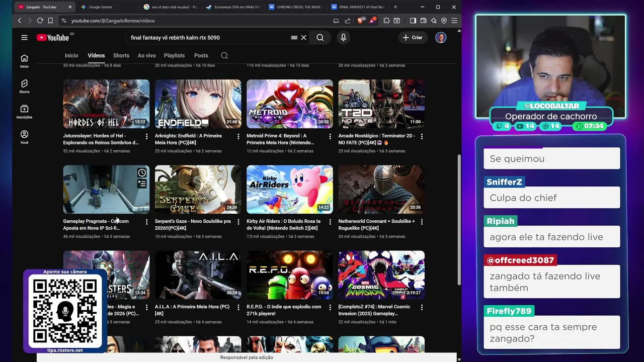The image size is (644, 362).
Task: Add Pragmata video to queue
Action: (x=142, y=184)
